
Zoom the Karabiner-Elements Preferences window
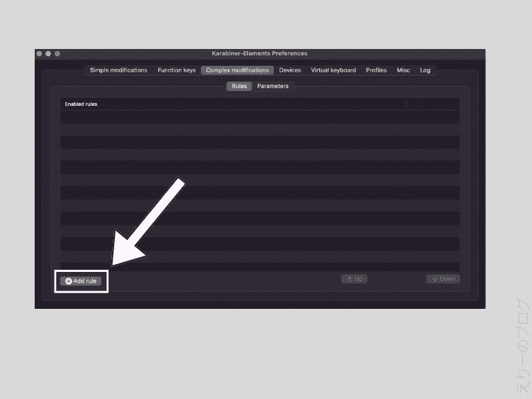[x=57, y=54]
